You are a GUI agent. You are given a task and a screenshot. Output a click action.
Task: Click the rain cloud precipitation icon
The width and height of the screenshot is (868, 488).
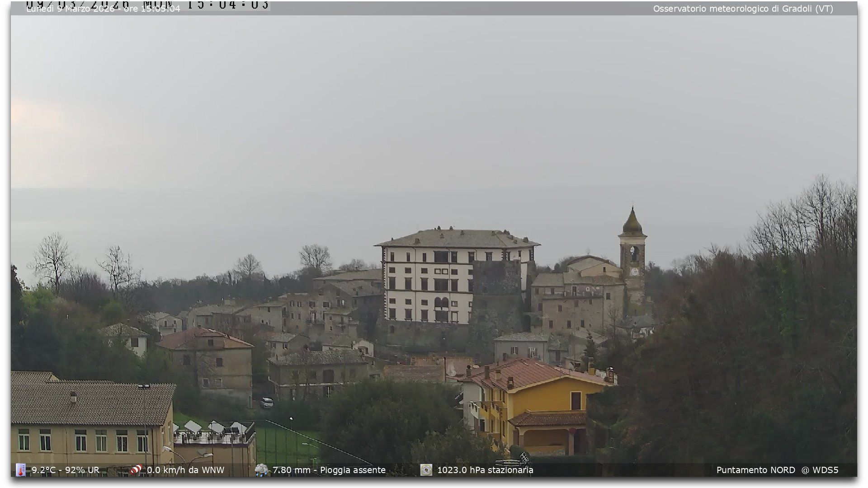click(261, 470)
